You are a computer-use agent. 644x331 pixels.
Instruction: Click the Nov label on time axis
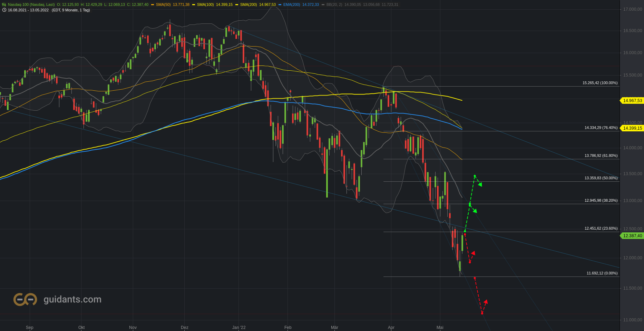point(133,328)
